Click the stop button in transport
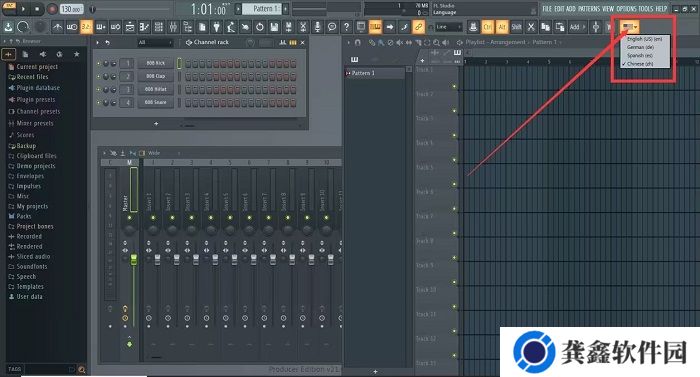 pyautogui.click(x=38, y=9)
